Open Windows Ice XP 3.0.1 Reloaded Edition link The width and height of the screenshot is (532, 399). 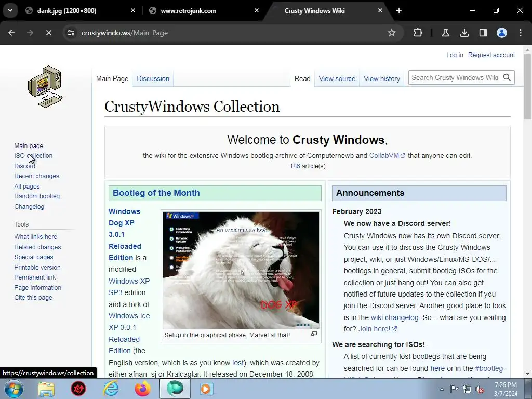coord(129,333)
